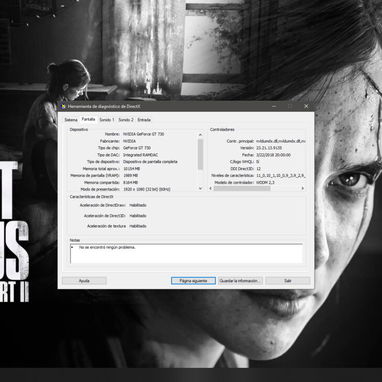This screenshot has width=382, height=382.
Task: Close the DirectX diagnostic window
Action: tap(306, 106)
